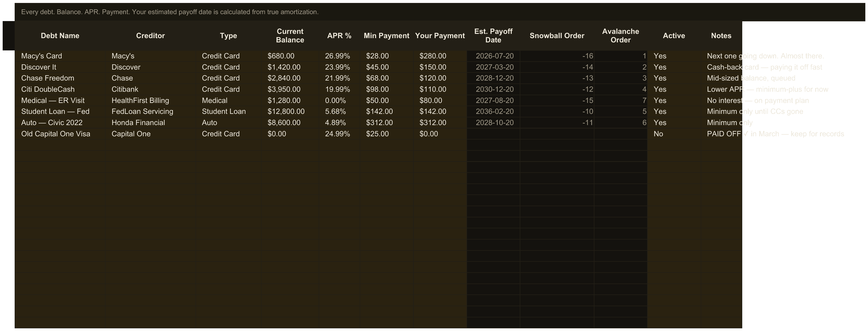Click the -10 snowball order cell

point(557,112)
